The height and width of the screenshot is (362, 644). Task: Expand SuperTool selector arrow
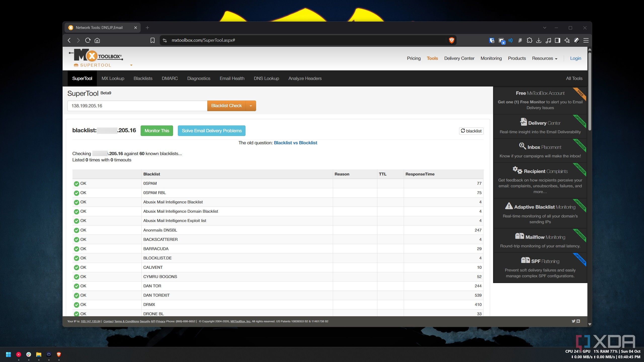tap(131, 65)
